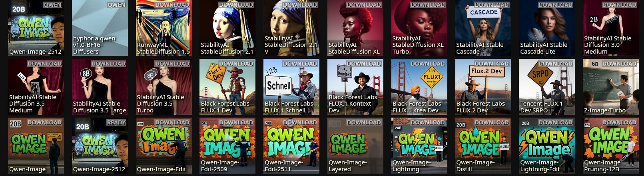644x176 pixels.
Task: Select the RunwayML StableDiffusion 1.5 model thumbnail
Action: click(163, 28)
